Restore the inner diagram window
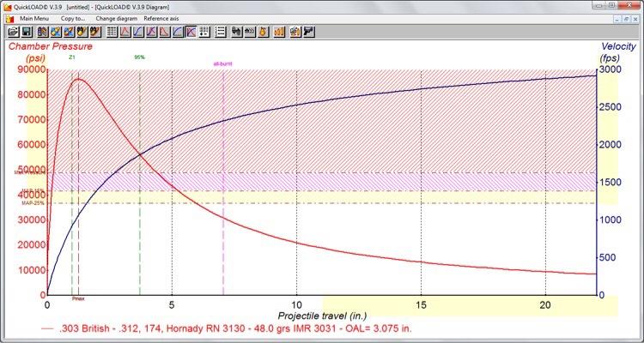644x343 pixels. point(626,19)
